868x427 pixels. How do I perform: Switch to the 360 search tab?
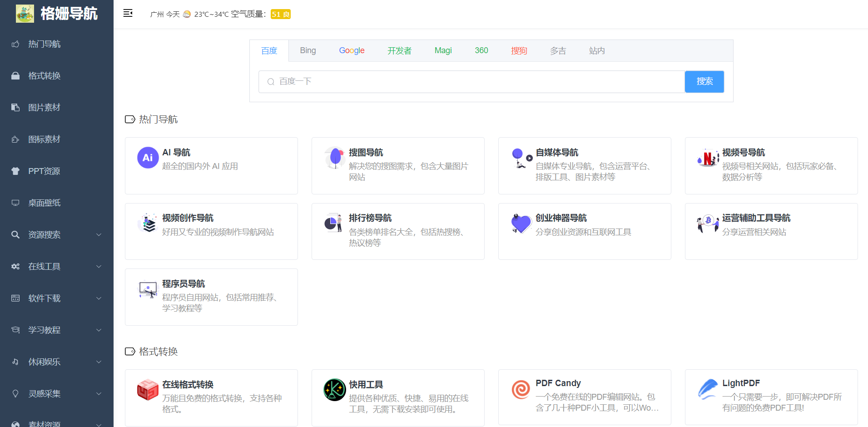(481, 51)
